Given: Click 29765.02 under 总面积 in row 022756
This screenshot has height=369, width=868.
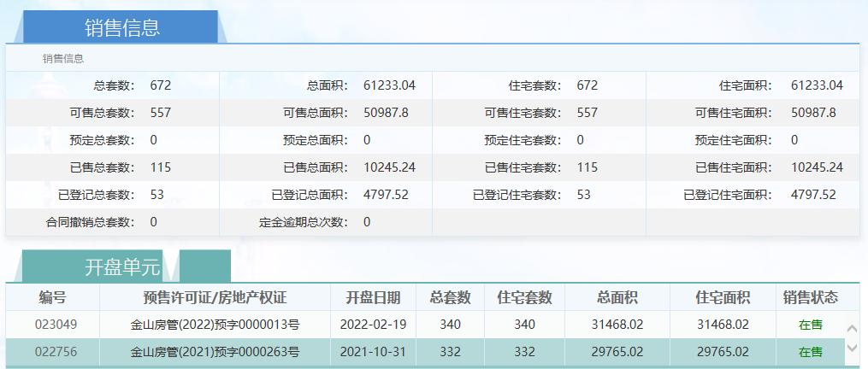Looking at the screenshot, I should pyautogui.click(x=617, y=352).
